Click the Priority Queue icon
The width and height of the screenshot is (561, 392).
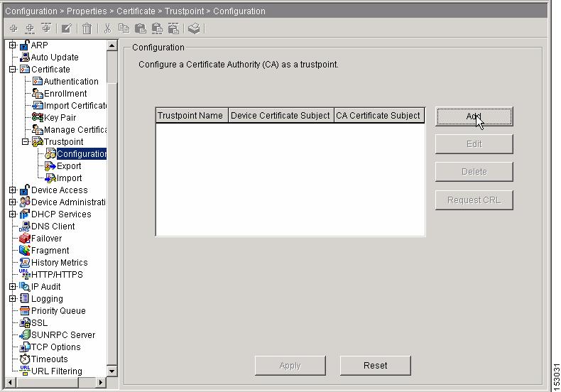coord(25,310)
